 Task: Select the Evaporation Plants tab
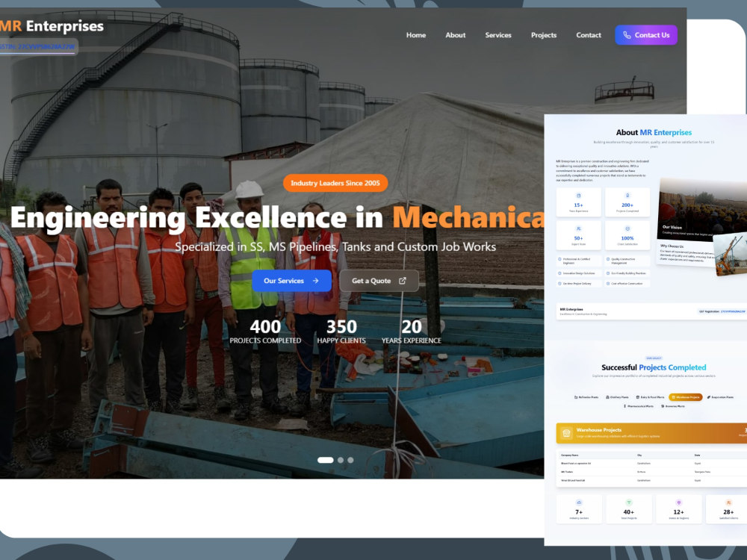[x=720, y=397]
